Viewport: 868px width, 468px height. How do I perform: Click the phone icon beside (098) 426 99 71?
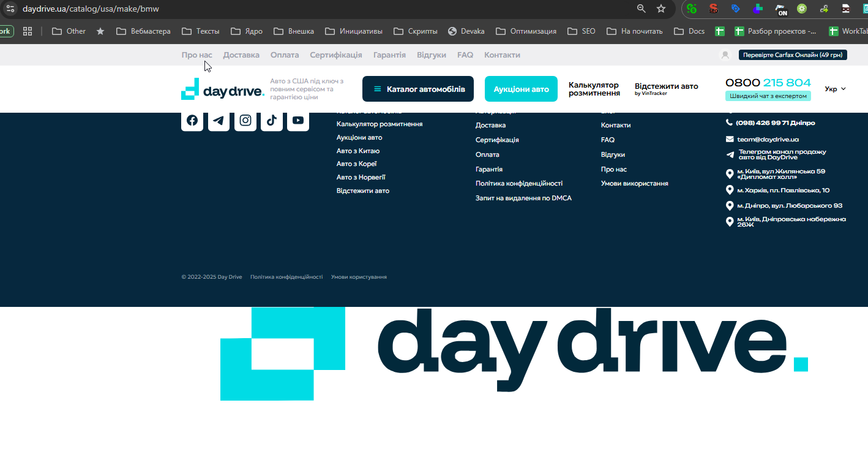[x=730, y=123]
